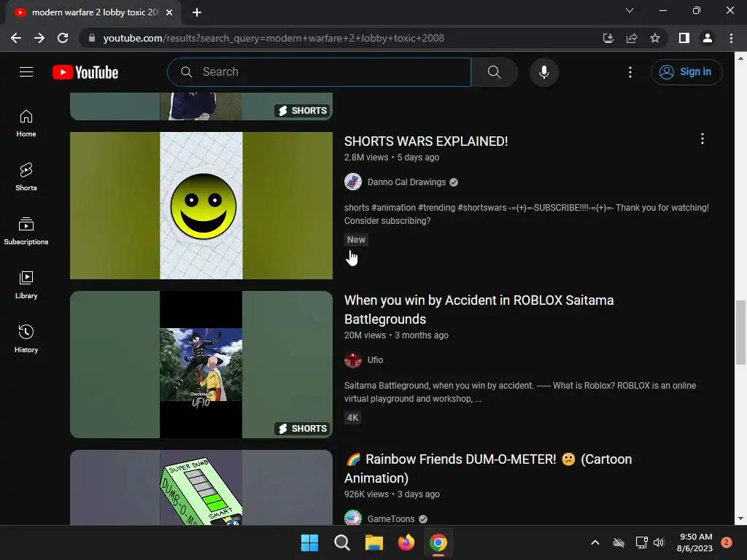Open the YouTube hamburger guide menu
The height and width of the screenshot is (560, 747).
(x=26, y=72)
